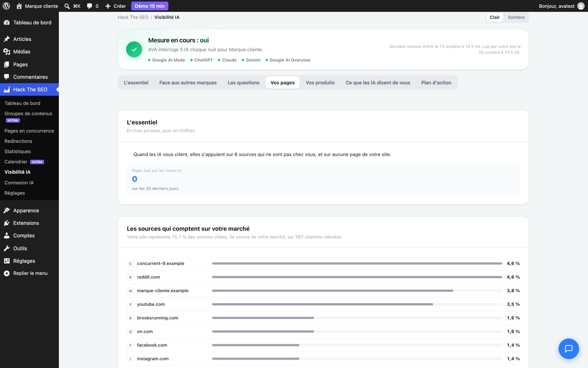Click the plus Créer icon

pyautogui.click(x=108, y=6)
